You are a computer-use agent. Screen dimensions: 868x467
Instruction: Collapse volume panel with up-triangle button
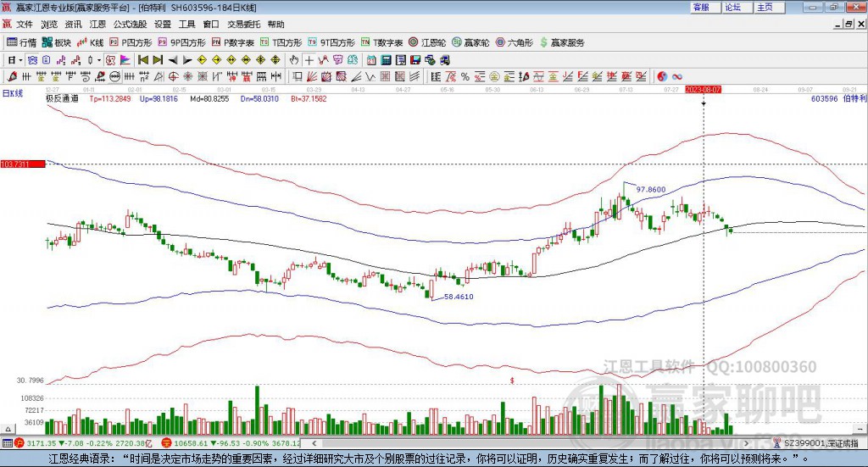[x=8, y=429]
